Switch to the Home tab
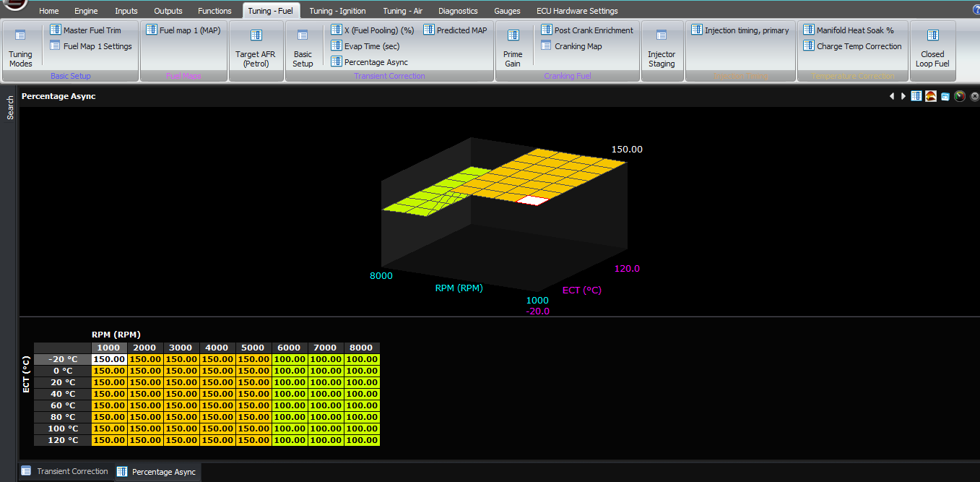 [49, 11]
